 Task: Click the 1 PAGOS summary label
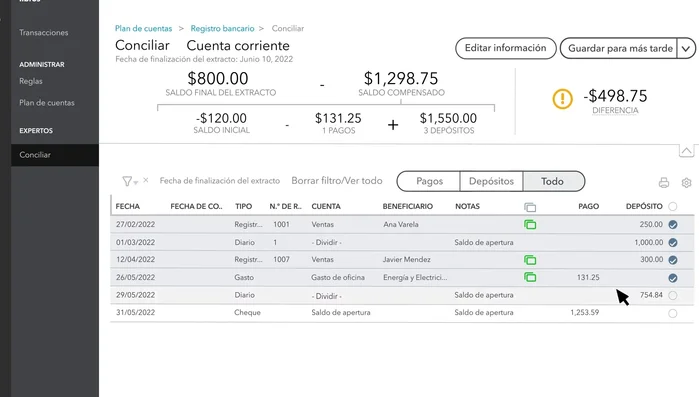click(339, 131)
